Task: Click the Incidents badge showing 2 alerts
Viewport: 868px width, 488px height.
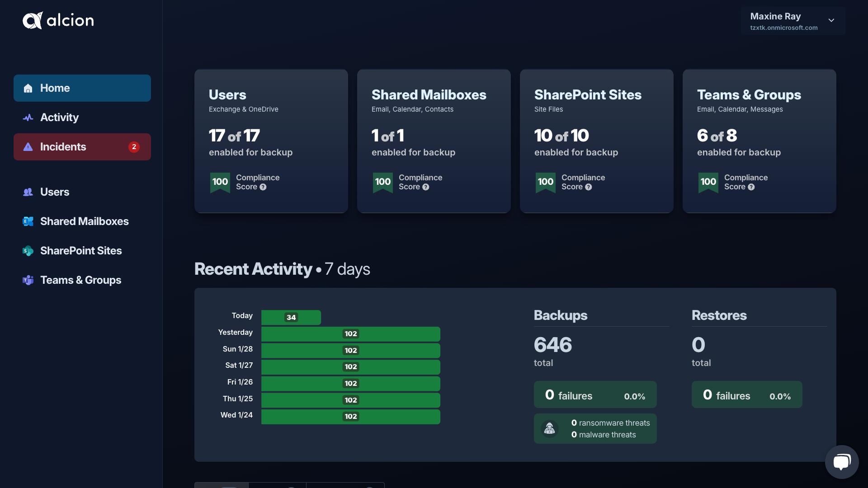Action: 134,146
